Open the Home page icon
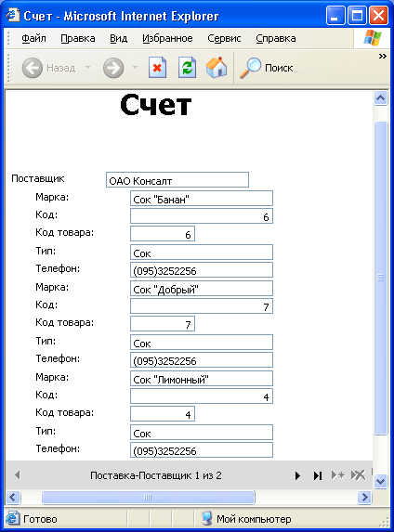394x532 pixels. (x=217, y=68)
